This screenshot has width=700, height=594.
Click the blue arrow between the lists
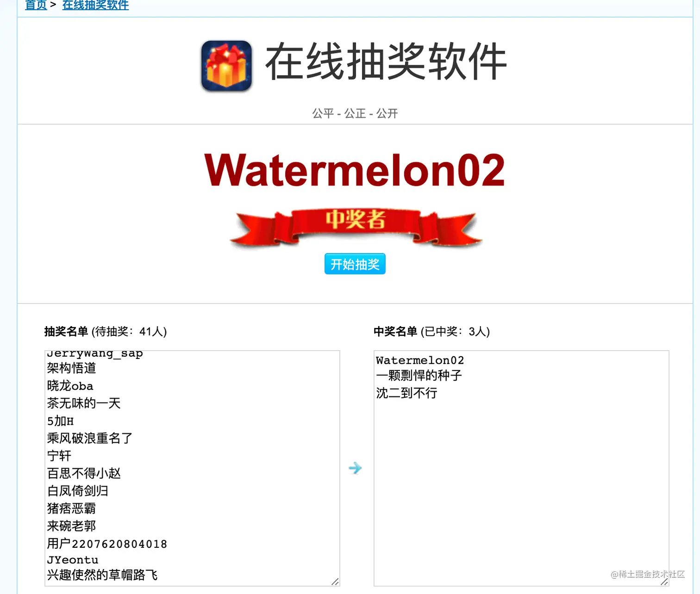355,468
